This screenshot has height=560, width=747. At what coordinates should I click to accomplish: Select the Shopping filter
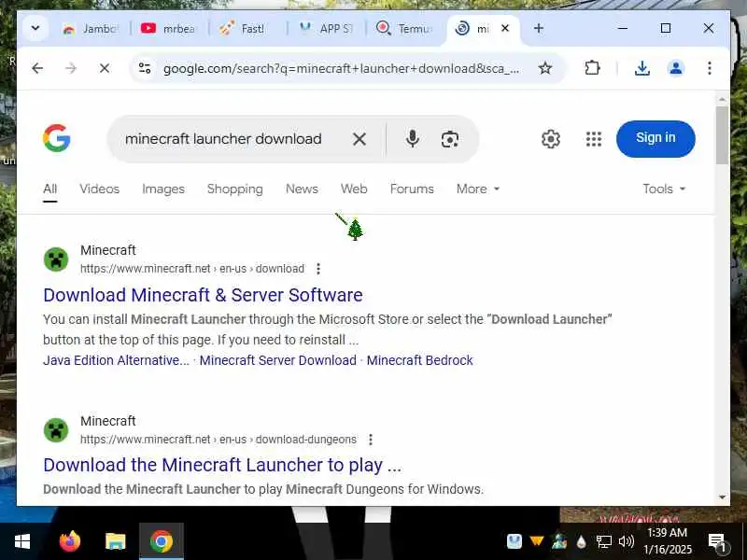[x=235, y=189]
